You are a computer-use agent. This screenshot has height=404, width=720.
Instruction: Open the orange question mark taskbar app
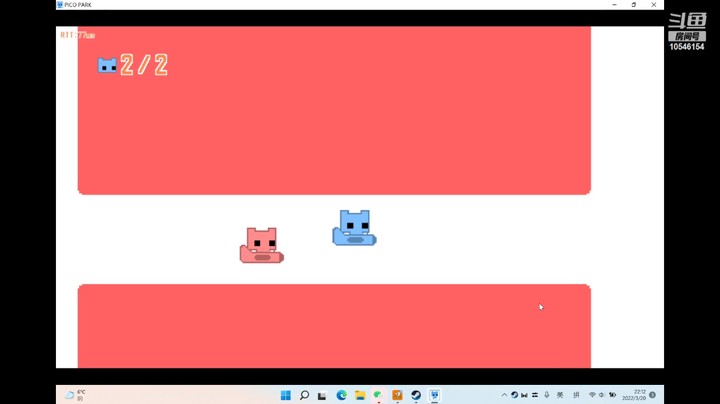coord(397,395)
